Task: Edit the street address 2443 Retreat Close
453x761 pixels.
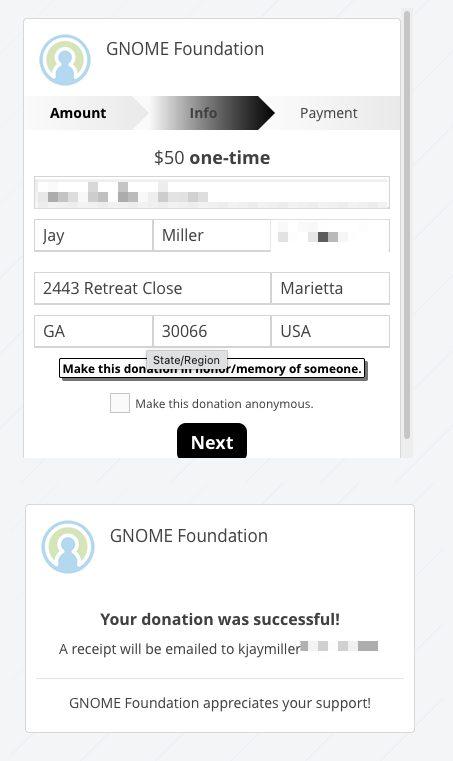Action: (x=152, y=288)
